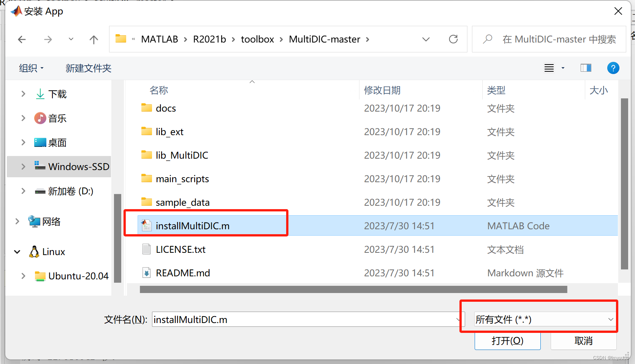Open the 所有文件 (*.*) file type dropdown
The width and height of the screenshot is (635, 364).
pos(545,320)
